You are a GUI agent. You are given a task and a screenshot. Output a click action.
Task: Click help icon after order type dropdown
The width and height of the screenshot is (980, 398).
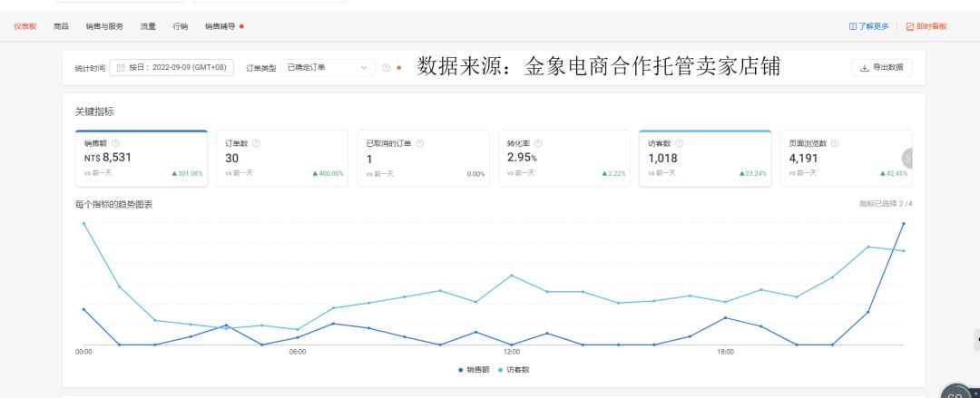[386, 68]
